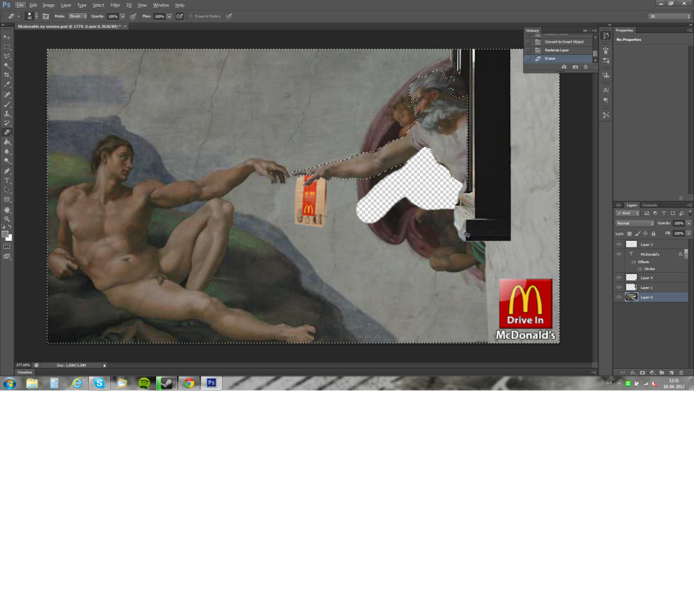Open layer Opacity arrow in Layers panel
694x616 pixels.
(689, 223)
